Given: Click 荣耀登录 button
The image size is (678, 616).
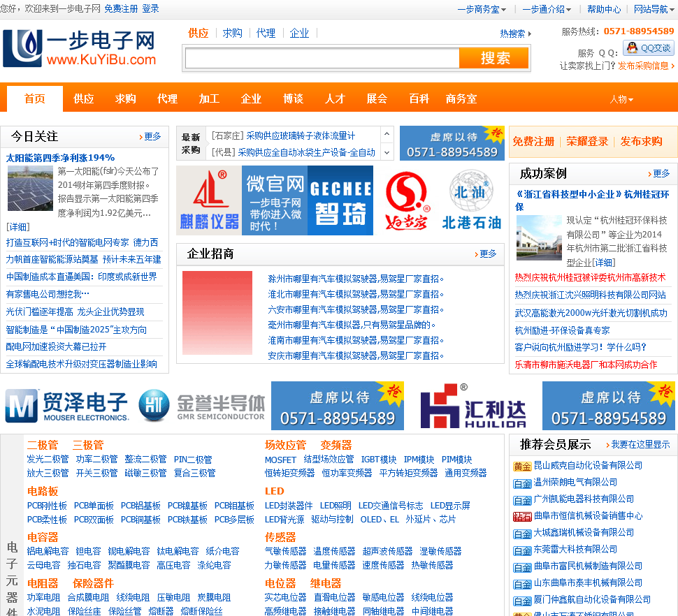Looking at the screenshot, I should 587,141.
